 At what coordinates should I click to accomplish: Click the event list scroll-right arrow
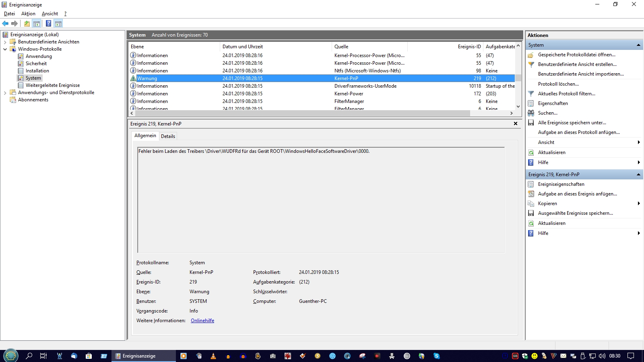tap(512, 113)
